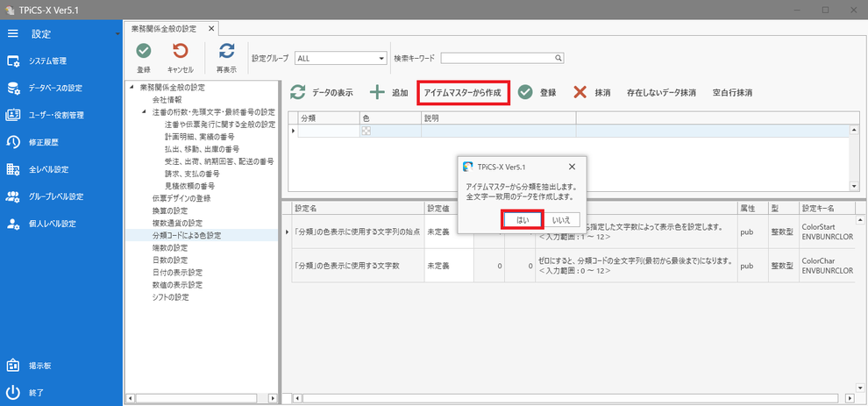Select the 業務関係全般の設定 tab
868x406 pixels.
[x=167, y=28]
